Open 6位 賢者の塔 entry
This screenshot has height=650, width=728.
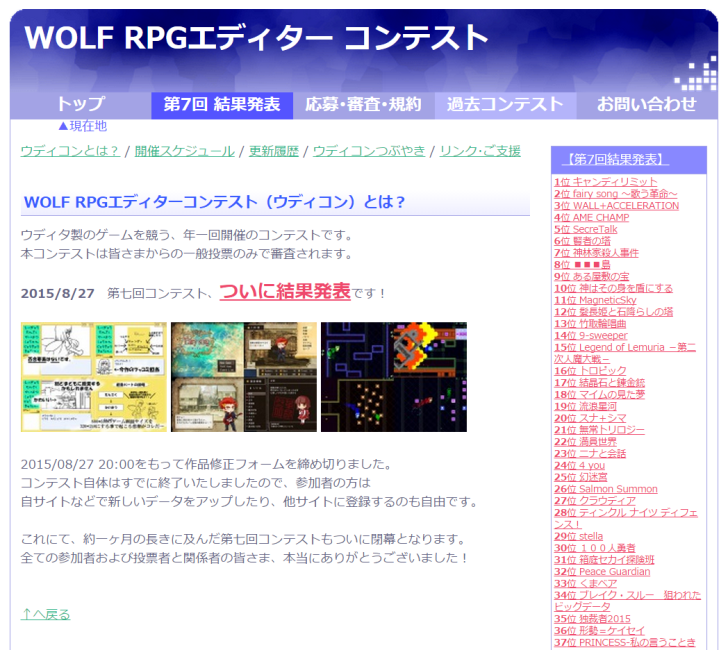(582, 241)
